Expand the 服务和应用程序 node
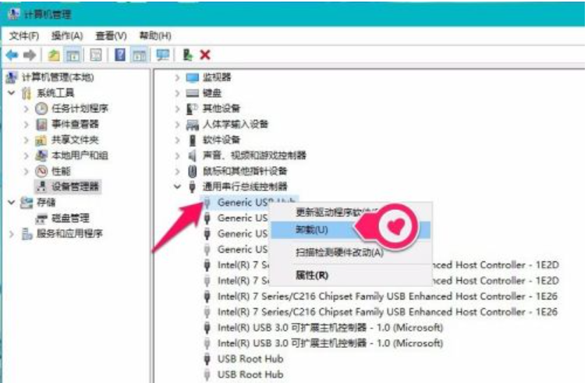 pos(12,233)
